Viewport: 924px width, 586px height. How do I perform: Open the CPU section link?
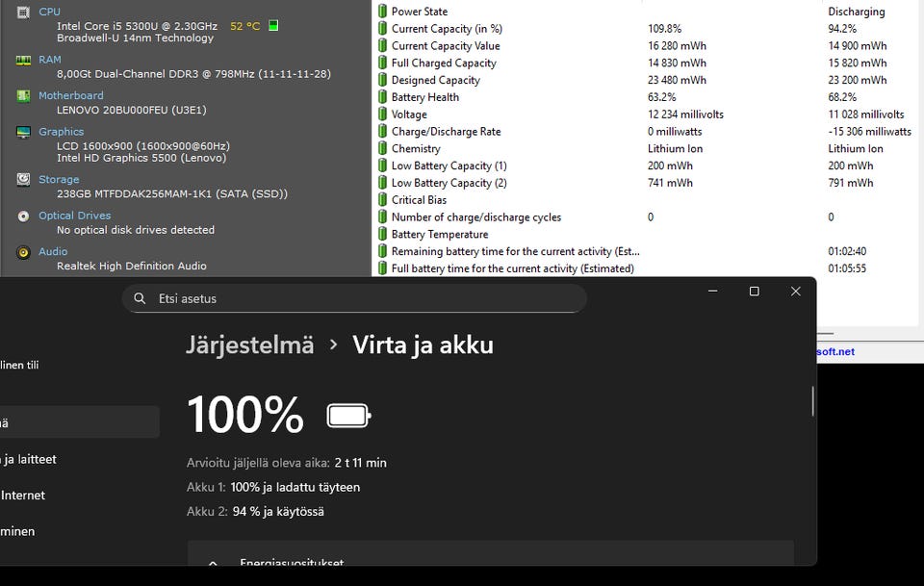click(x=49, y=12)
